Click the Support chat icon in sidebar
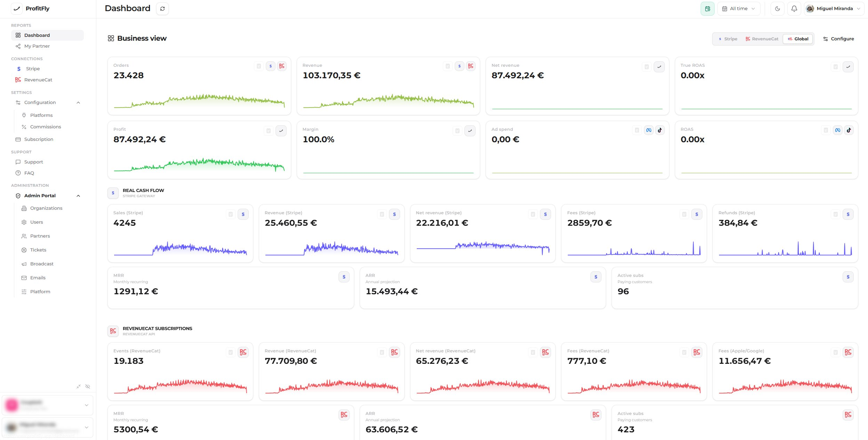Screen dimensions: 868x440 pos(18,162)
